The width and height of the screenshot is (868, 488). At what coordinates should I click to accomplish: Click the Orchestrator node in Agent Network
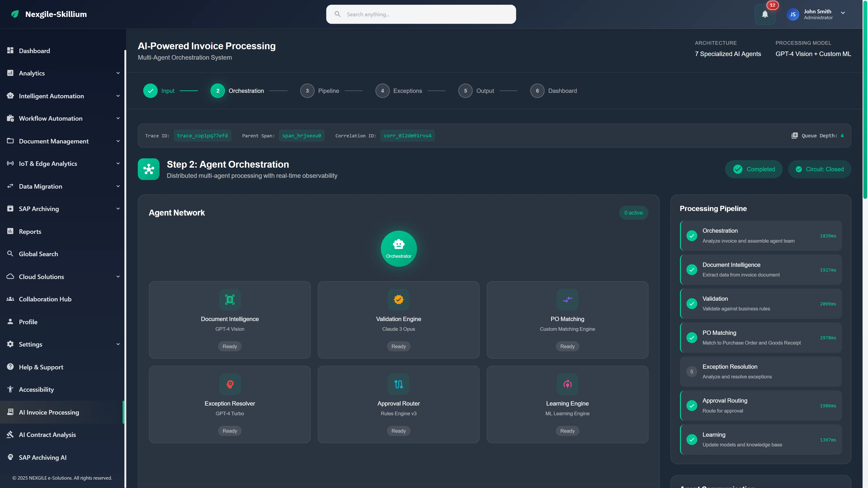click(x=399, y=248)
